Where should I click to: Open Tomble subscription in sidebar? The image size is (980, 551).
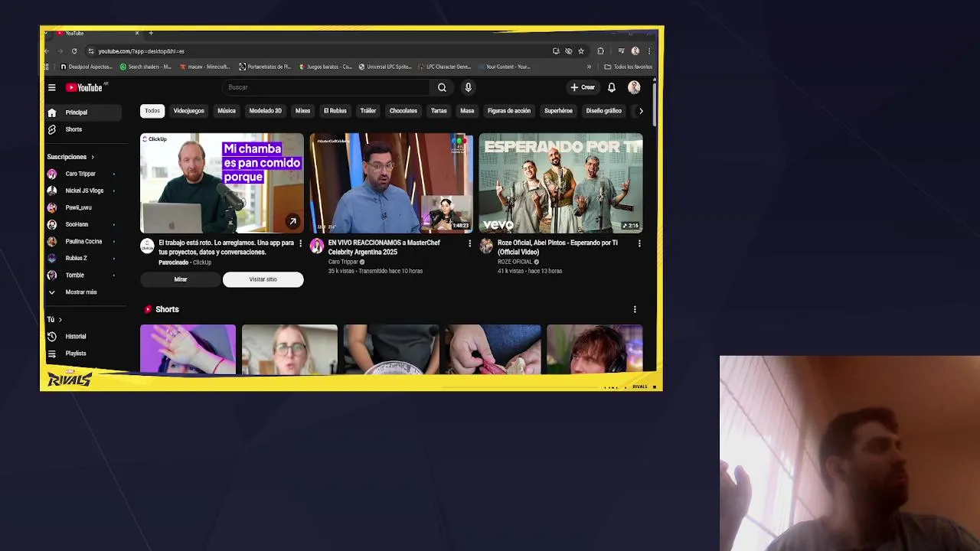click(83, 275)
